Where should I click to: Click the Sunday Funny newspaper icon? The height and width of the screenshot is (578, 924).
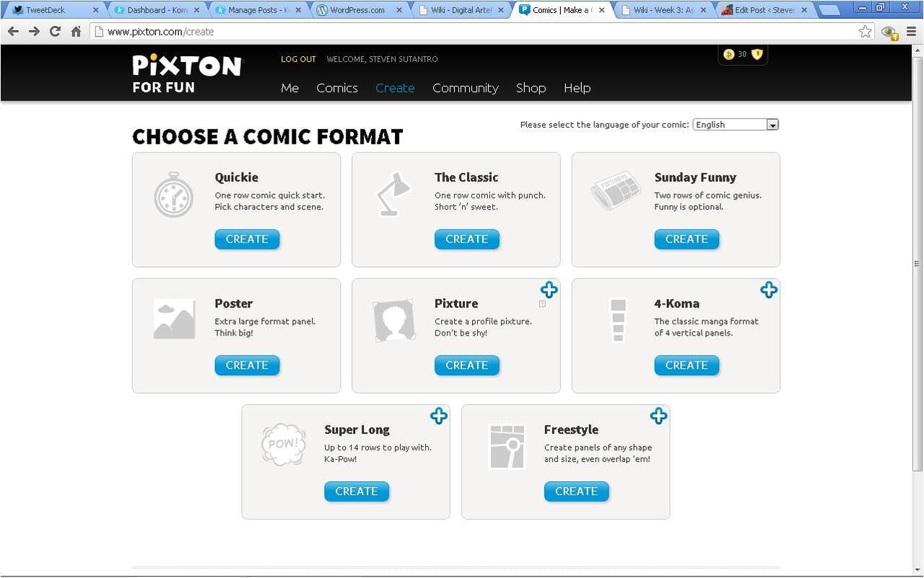(x=616, y=191)
